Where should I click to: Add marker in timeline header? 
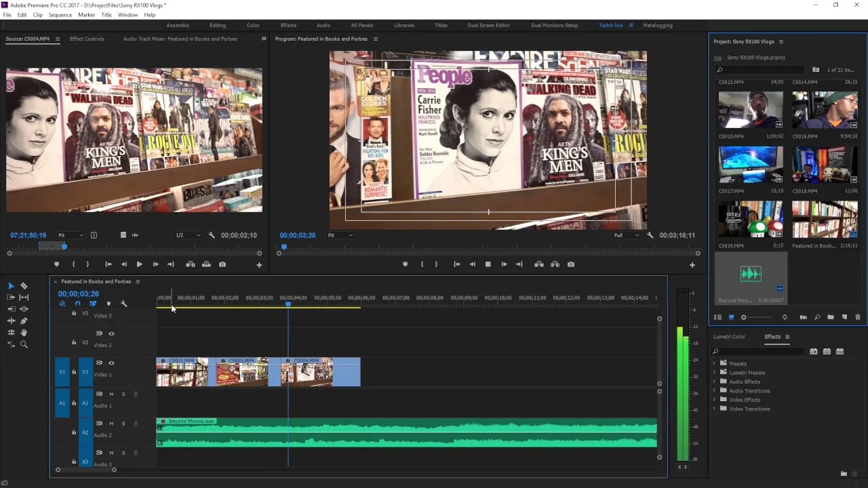(108, 304)
